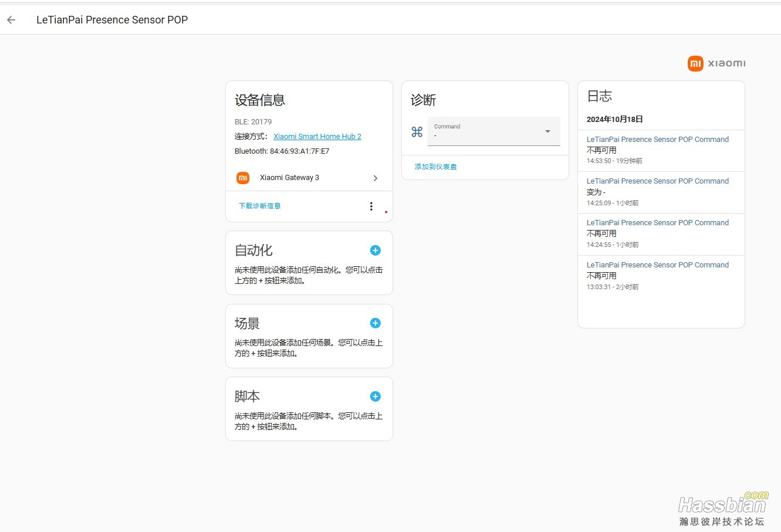Image resolution: width=781 pixels, height=532 pixels.
Task: Open log entry from 14:53:50
Action: 658,140
